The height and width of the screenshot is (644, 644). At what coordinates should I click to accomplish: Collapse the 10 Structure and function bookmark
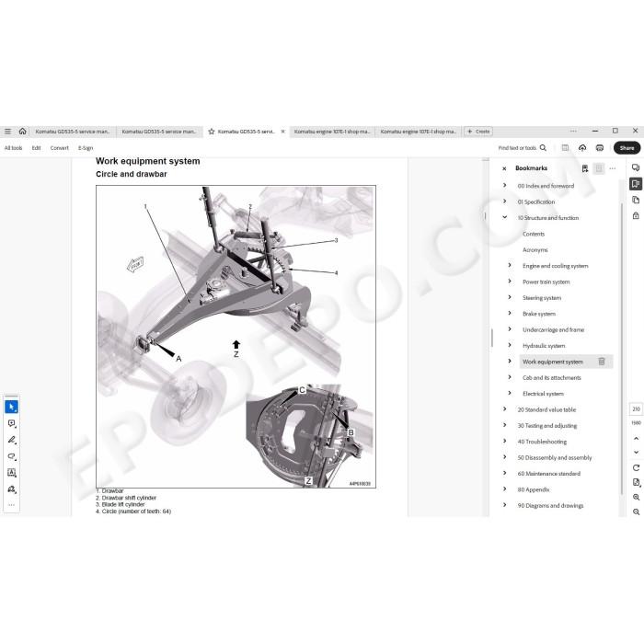tap(505, 217)
